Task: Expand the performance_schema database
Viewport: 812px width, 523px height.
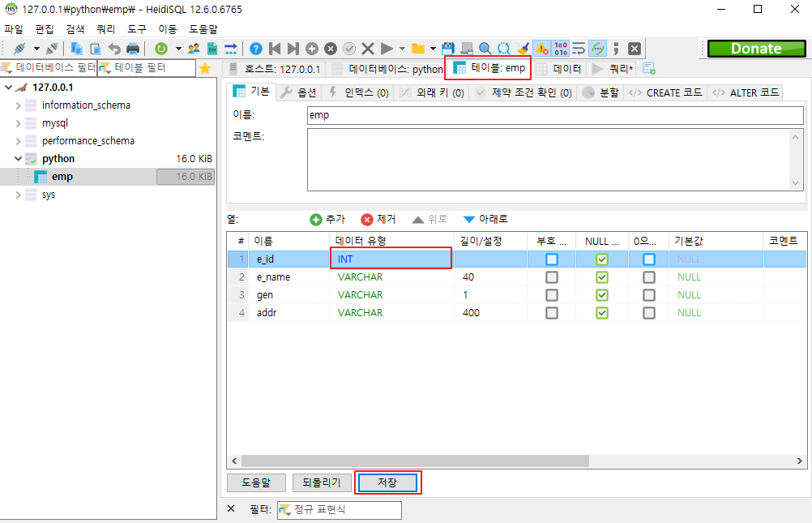Action: pos(18,141)
